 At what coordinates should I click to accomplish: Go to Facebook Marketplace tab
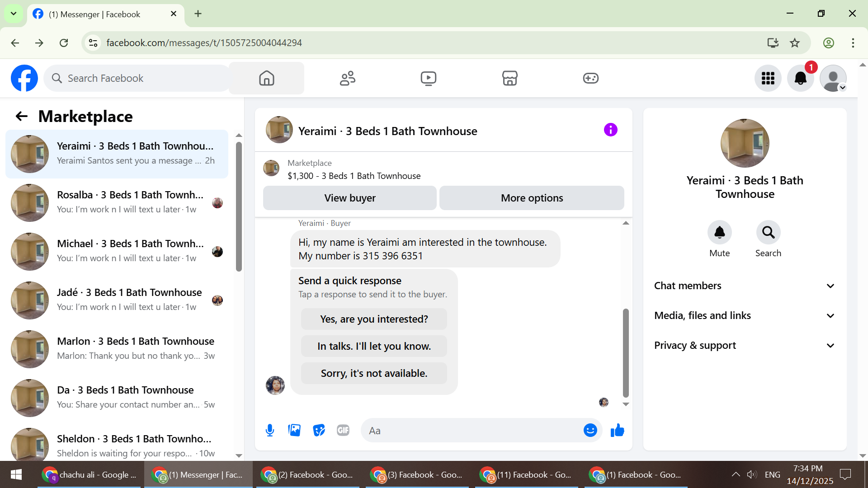pyautogui.click(x=509, y=78)
